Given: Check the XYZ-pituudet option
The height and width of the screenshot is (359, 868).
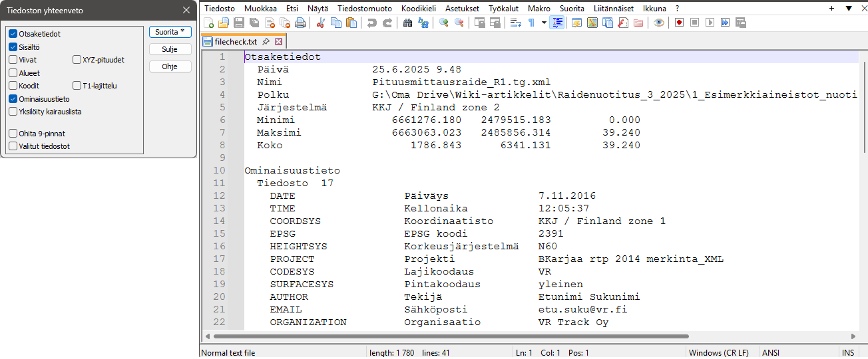Looking at the screenshot, I should click(77, 60).
